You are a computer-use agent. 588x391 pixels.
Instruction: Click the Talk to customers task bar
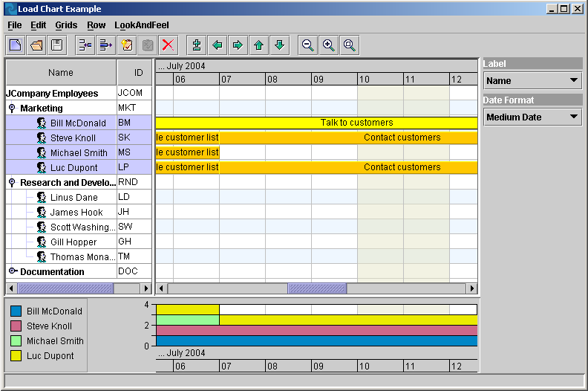(x=356, y=123)
